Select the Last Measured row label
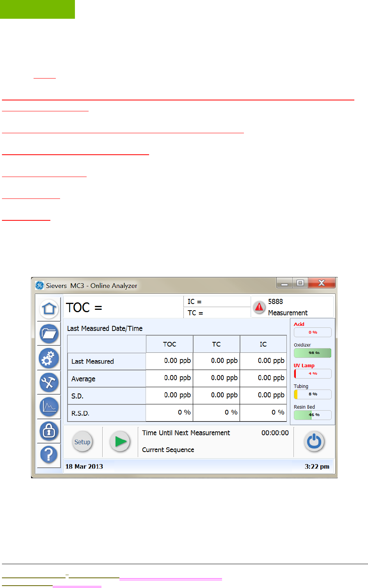The image size is (368, 588). point(107,361)
